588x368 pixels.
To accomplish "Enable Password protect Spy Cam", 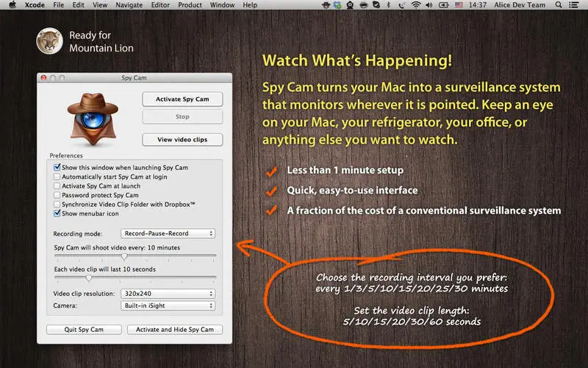I will point(57,195).
